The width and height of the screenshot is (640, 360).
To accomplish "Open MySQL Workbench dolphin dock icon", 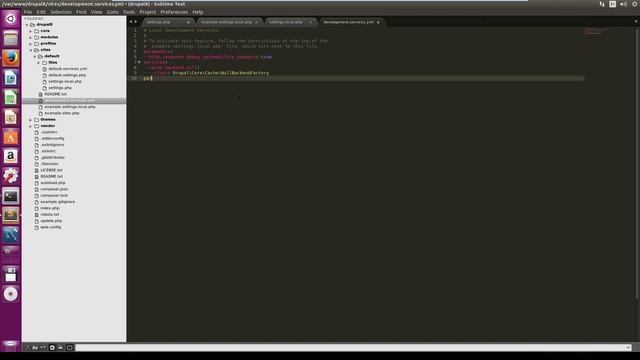I will (11, 235).
